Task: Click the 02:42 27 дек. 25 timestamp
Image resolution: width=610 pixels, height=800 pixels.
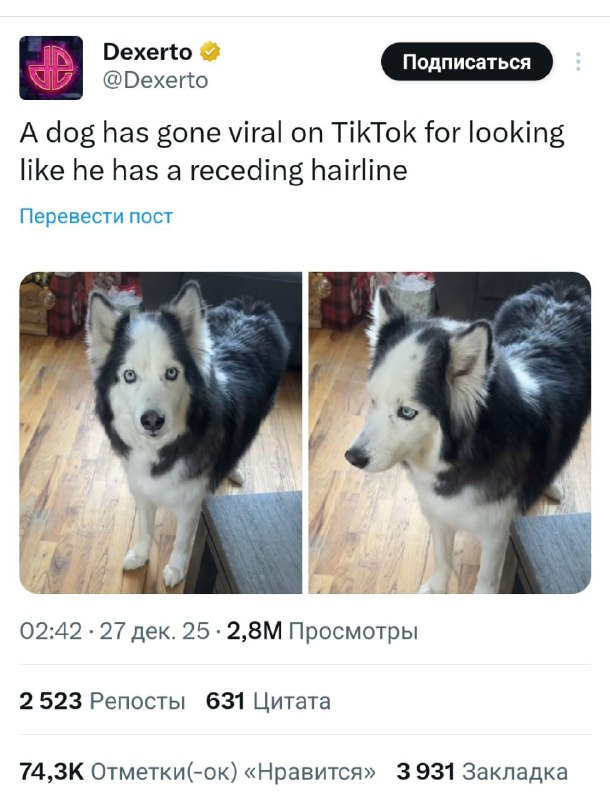Action: pyautogui.click(x=115, y=631)
